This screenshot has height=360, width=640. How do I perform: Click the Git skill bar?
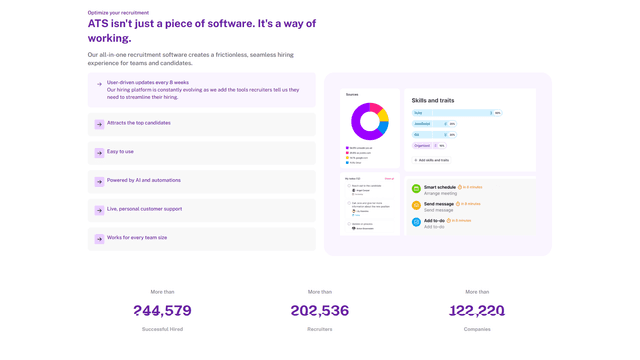[x=434, y=135]
